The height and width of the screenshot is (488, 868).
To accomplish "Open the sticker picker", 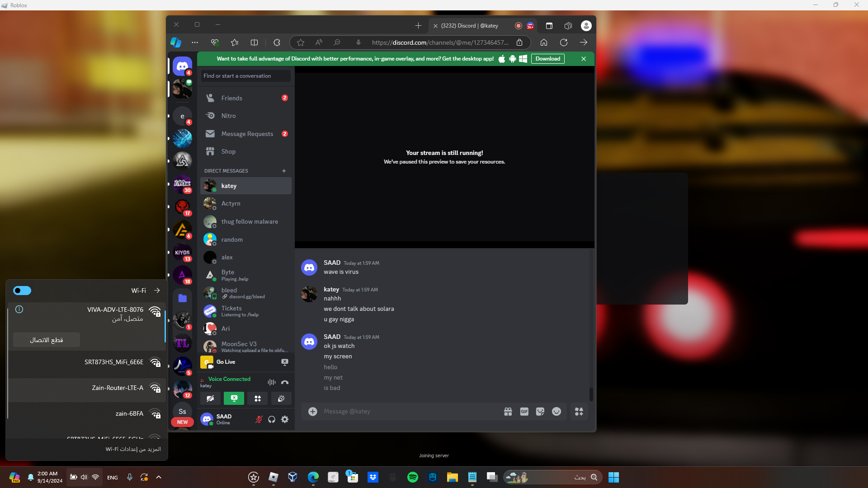I will pos(540,412).
